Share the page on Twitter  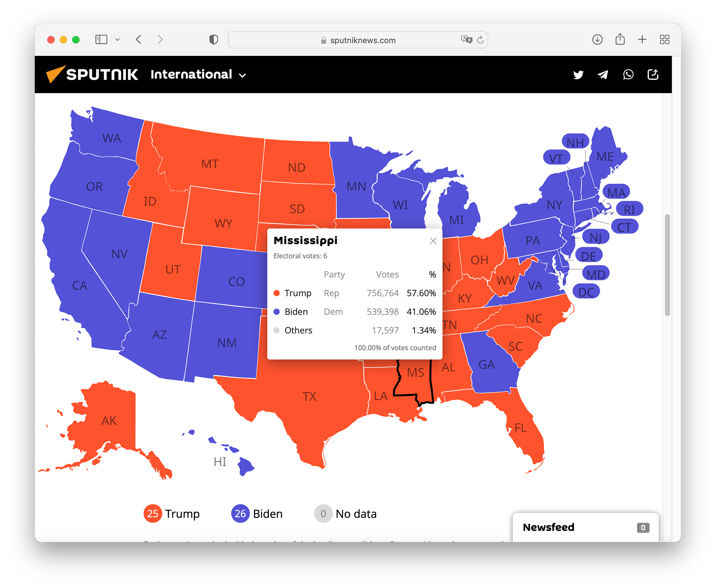pyautogui.click(x=578, y=75)
